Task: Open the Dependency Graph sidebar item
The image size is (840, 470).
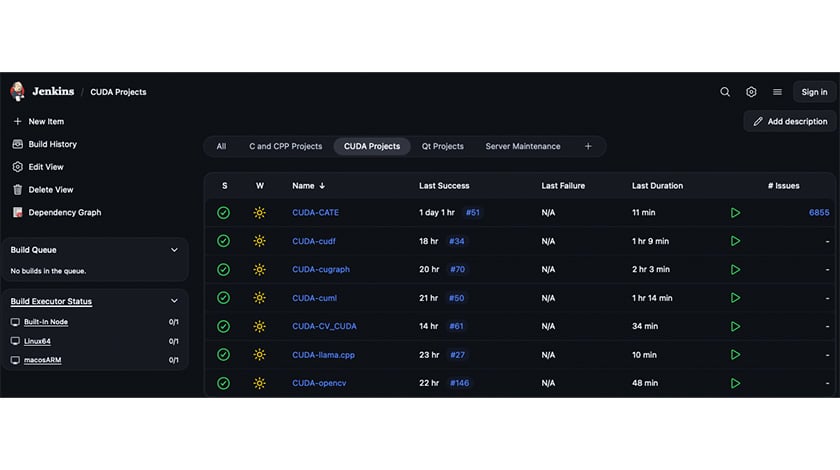Action: click(64, 212)
